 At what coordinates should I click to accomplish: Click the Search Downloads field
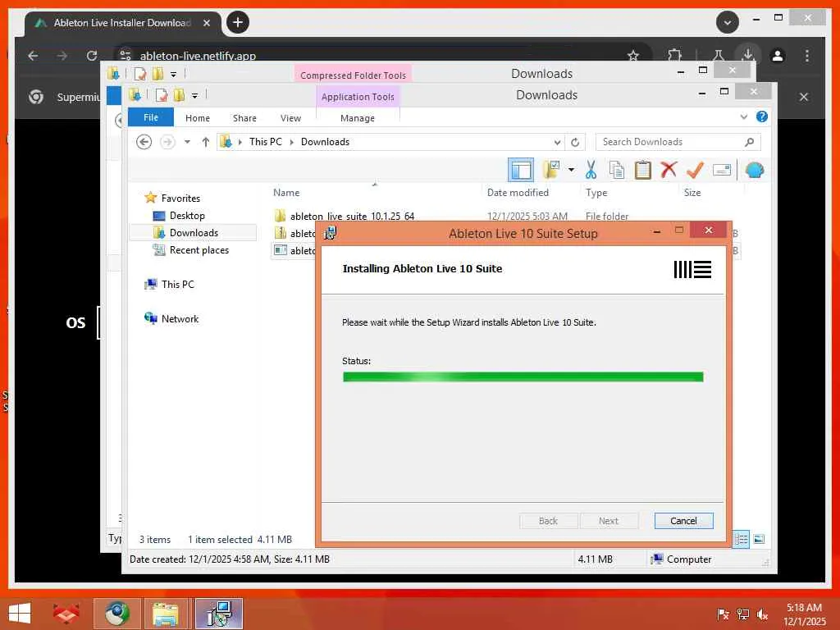pos(678,142)
